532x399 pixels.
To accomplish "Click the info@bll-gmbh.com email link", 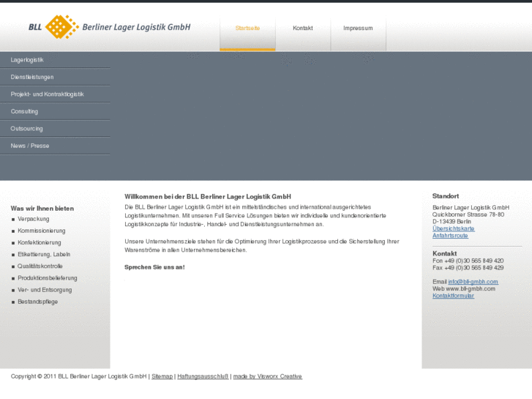I will coord(473,282).
